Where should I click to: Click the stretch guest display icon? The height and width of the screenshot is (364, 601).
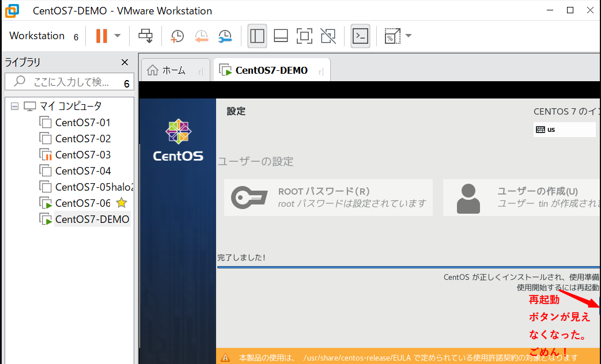pyautogui.click(x=392, y=36)
